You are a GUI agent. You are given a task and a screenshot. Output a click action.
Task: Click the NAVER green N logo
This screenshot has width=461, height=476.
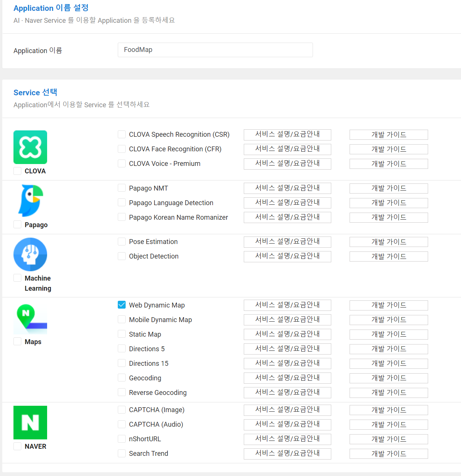(30, 423)
